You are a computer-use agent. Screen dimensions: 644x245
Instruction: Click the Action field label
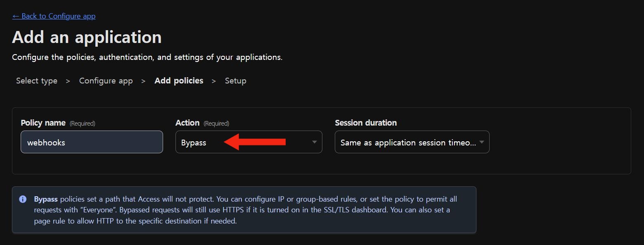(187, 123)
